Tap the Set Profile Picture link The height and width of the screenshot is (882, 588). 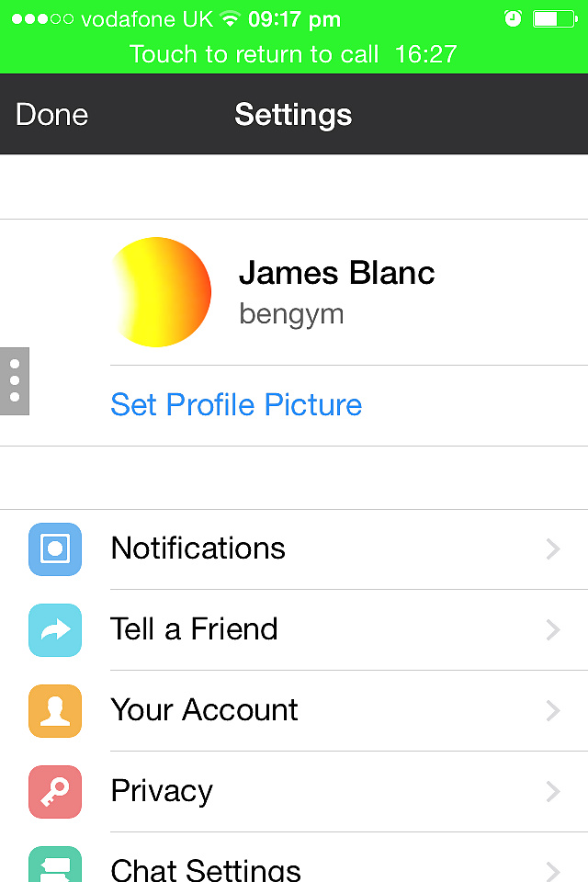coord(236,405)
